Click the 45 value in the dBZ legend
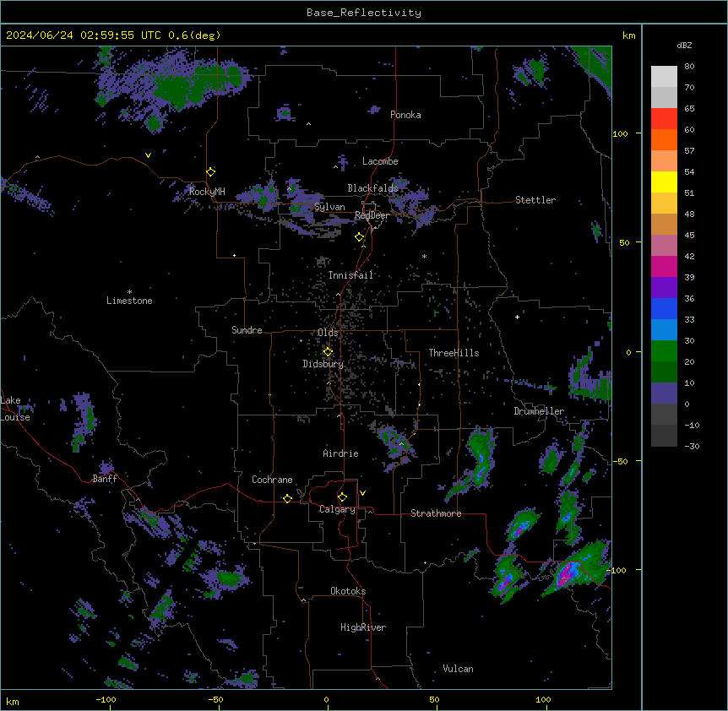 pos(689,236)
